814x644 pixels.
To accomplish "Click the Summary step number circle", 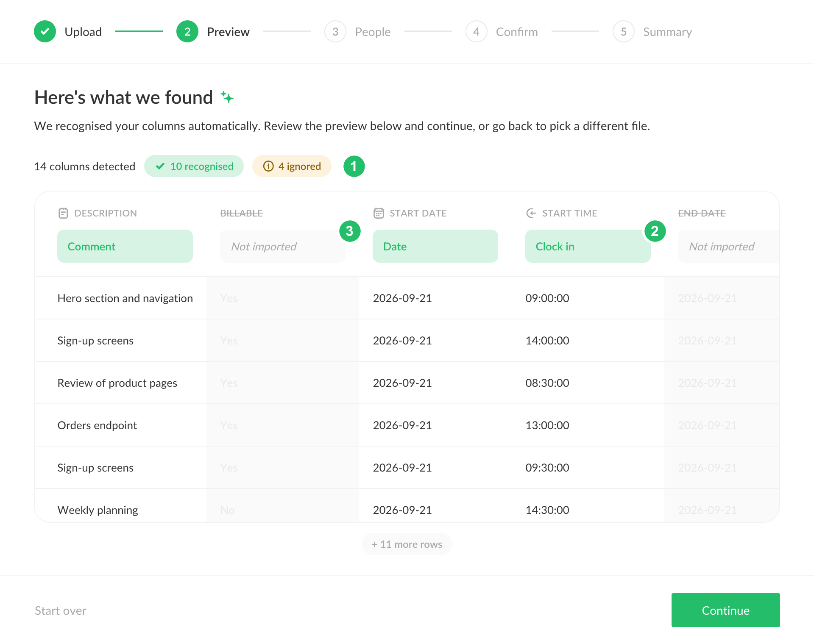I will [624, 31].
